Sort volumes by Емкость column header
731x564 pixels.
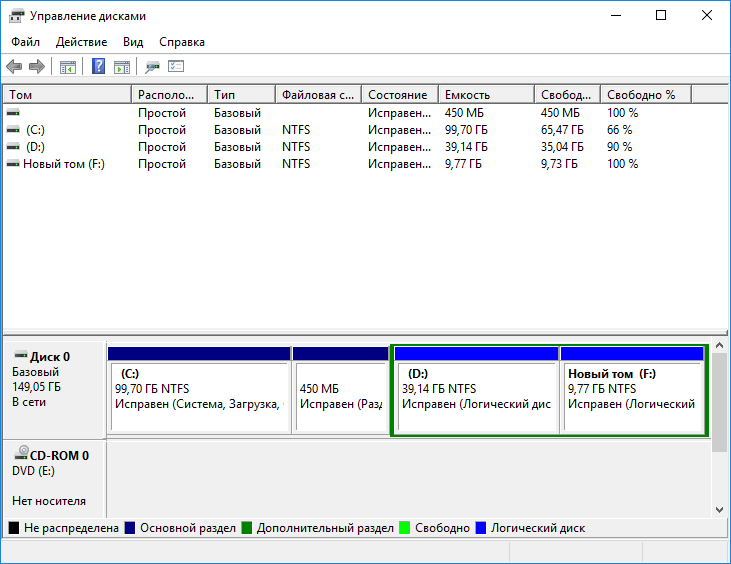(x=485, y=95)
